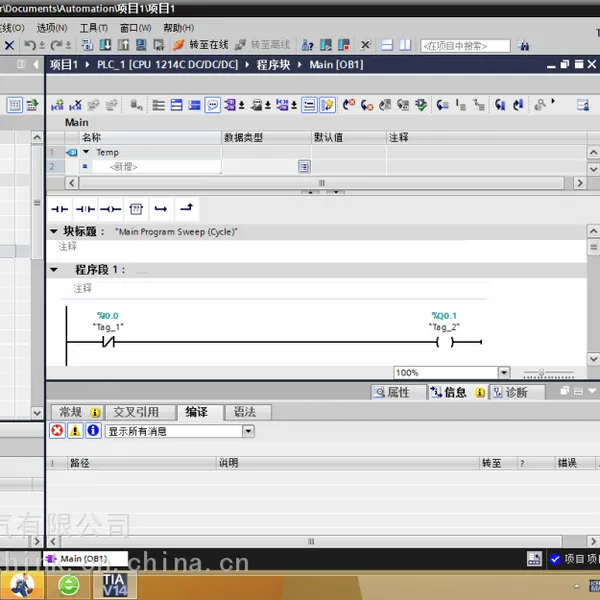
Task: Click the open branch icon
Action: (161, 209)
